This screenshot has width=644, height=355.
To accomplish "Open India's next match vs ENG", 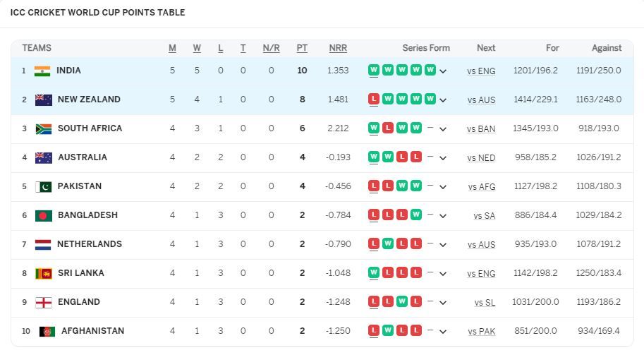I will click(481, 71).
